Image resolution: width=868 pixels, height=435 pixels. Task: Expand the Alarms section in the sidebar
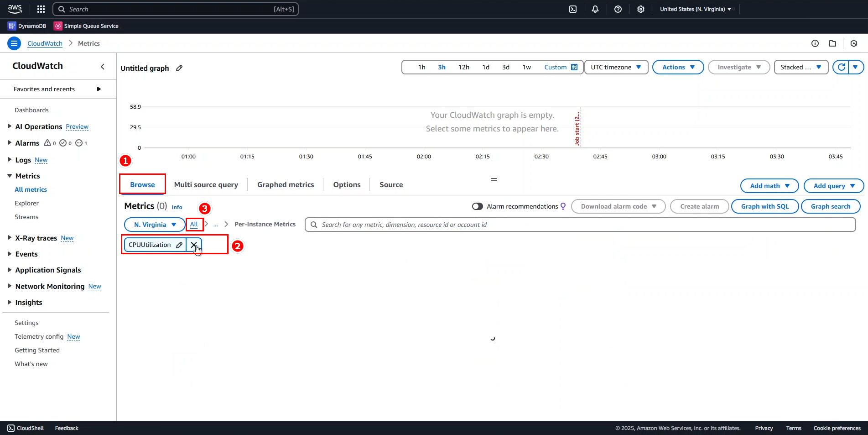click(10, 143)
